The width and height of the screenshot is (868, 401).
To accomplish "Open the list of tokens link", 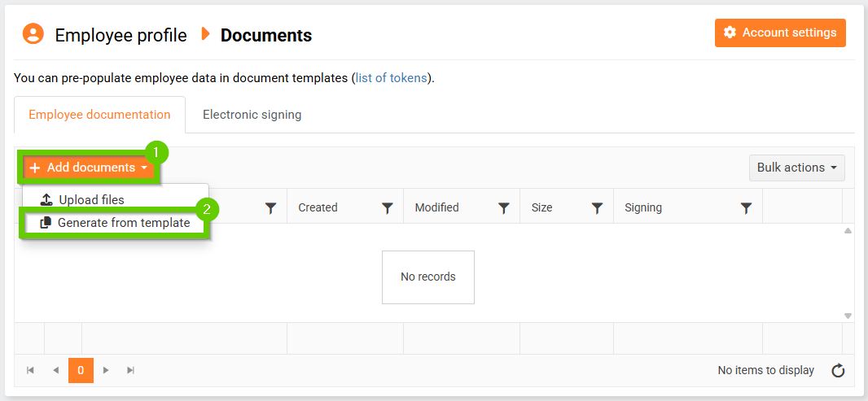I will click(391, 79).
